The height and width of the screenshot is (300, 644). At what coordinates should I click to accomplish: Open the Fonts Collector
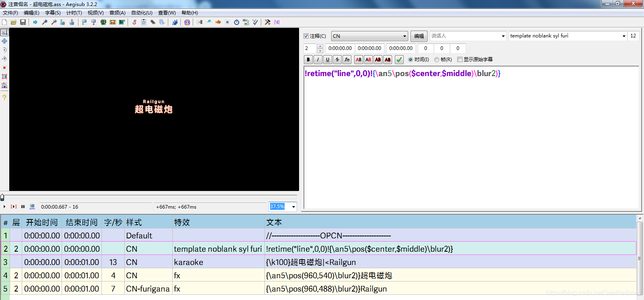(x=162, y=22)
